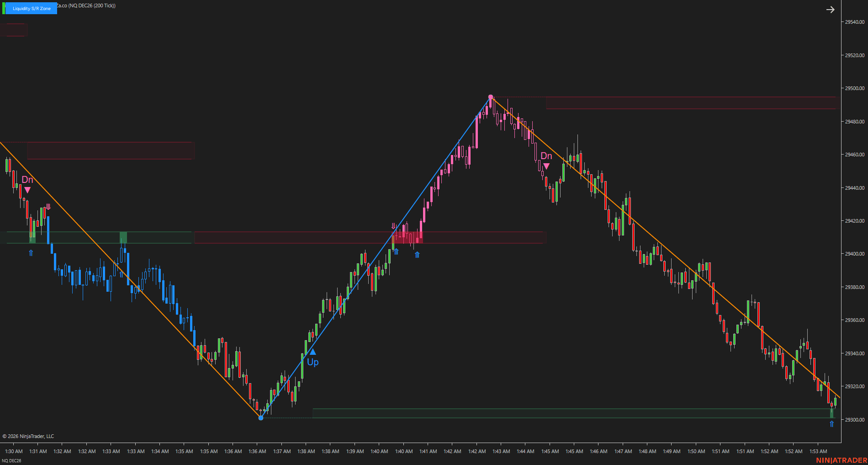The image size is (868, 465).
Task: Click the Dn signal marker near 1:45 AM
Action: (x=546, y=161)
